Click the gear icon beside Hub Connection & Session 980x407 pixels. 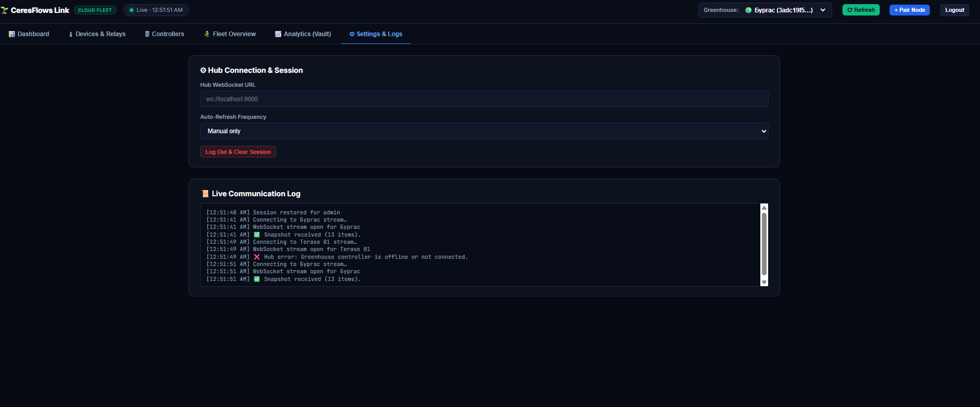click(x=203, y=70)
